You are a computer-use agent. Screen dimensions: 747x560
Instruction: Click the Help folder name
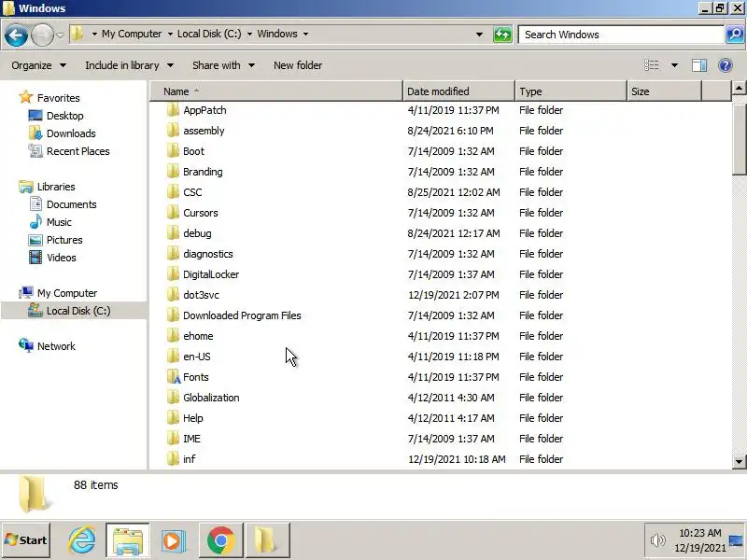tap(193, 418)
